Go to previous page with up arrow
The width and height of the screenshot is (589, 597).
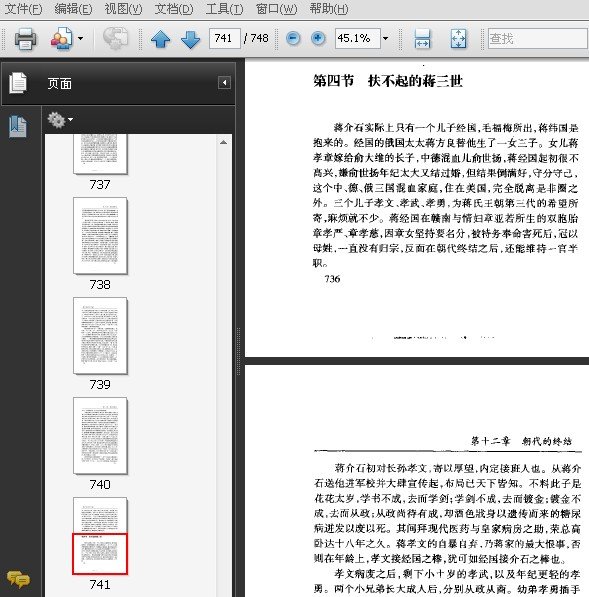pos(160,38)
